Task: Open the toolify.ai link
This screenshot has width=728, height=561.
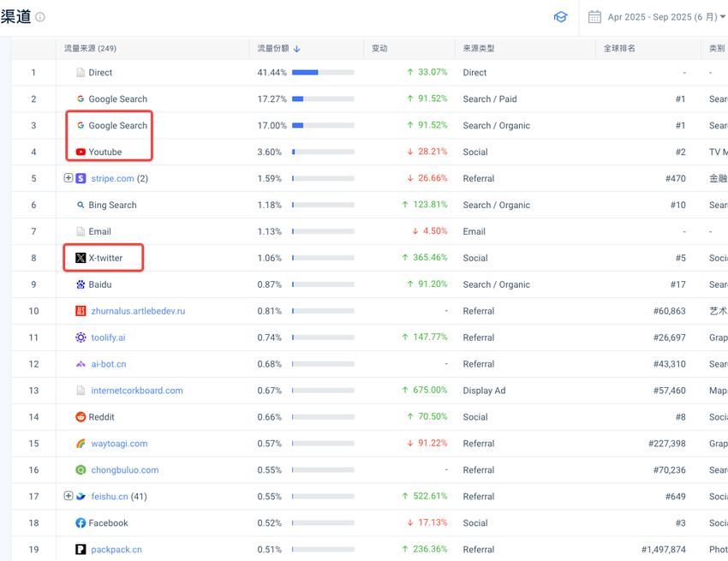Action: [x=108, y=337]
